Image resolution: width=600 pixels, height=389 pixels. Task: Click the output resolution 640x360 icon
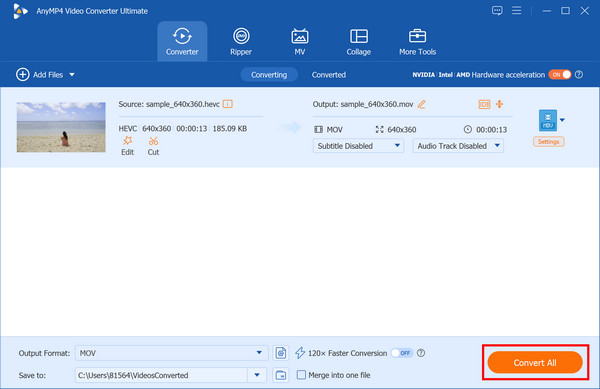click(x=379, y=129)
